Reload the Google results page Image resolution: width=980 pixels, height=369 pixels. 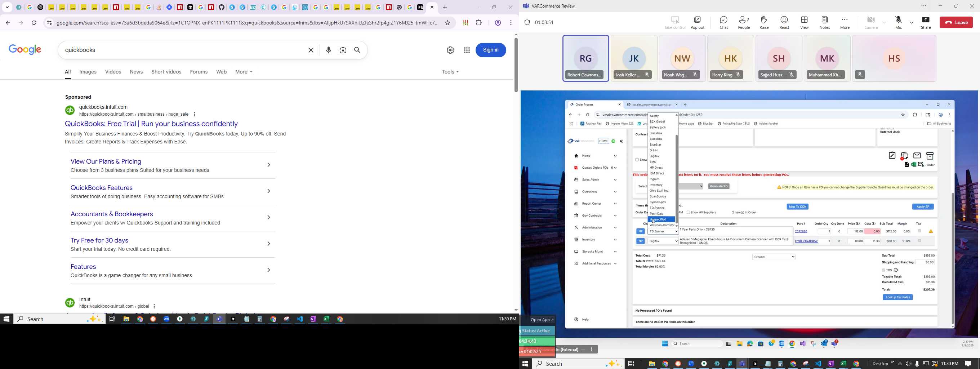pyautogui.click(x=34, y=23)
